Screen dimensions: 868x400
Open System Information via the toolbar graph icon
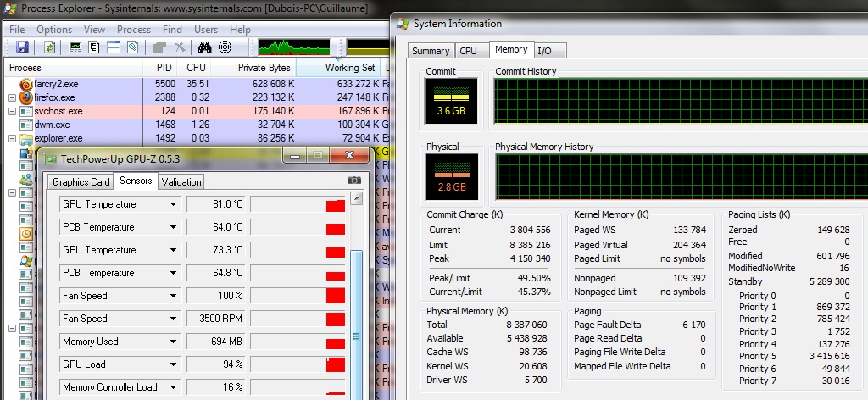tap(75, 47)
